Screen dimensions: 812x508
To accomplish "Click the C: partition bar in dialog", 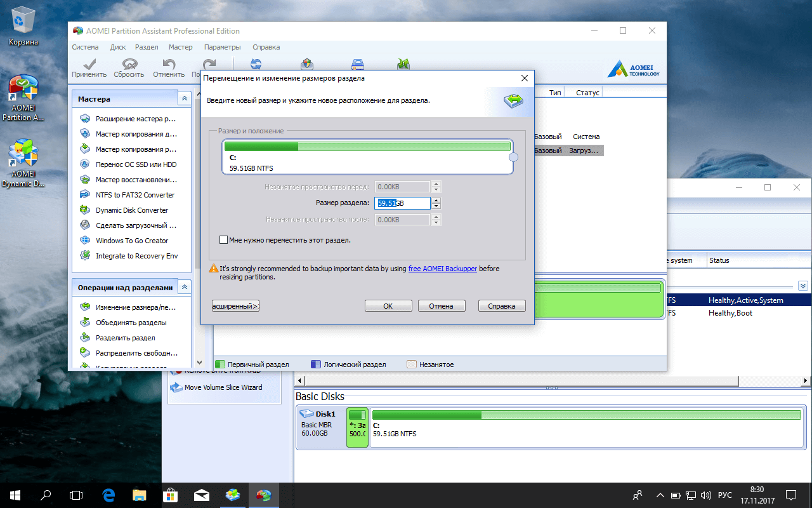I will click(x=367, y=157).
